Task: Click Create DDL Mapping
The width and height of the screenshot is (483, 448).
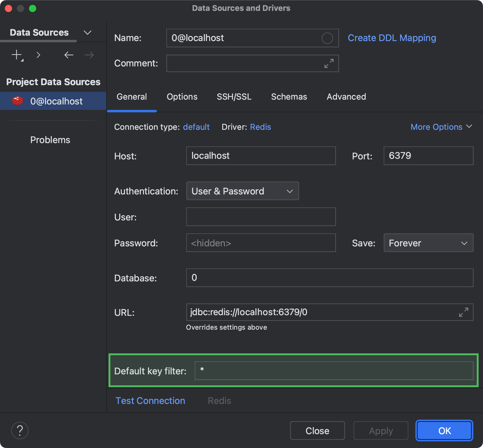Action: coord(392,38)
